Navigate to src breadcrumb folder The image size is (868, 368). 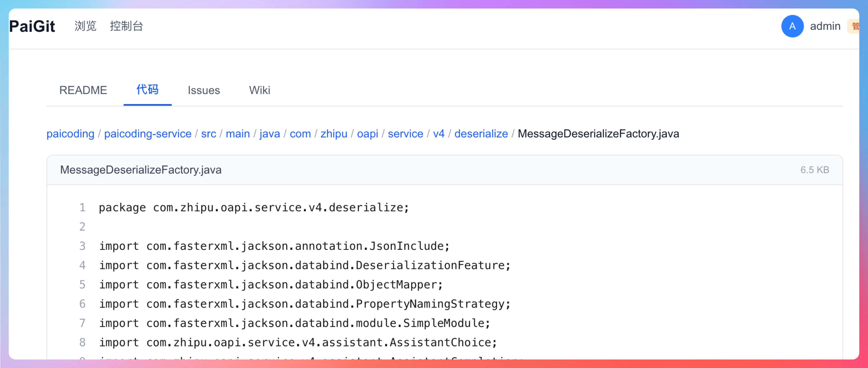click(208, 134)
